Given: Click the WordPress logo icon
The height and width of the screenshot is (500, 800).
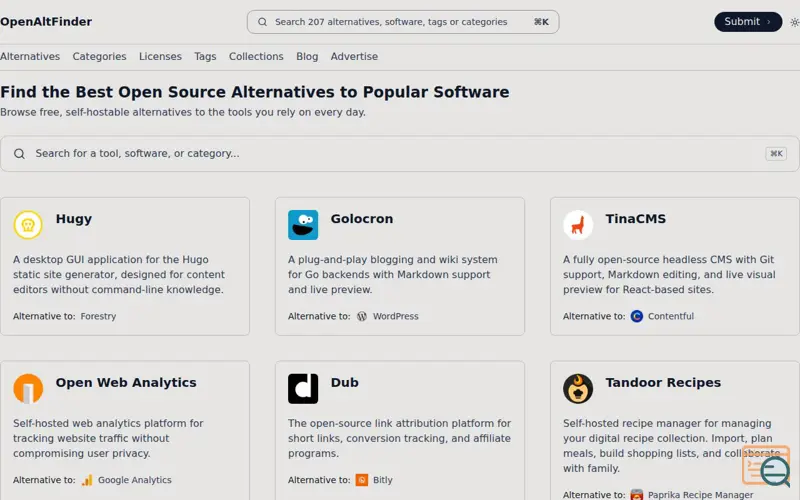Looking at the screenshot, I should [362, 316].
